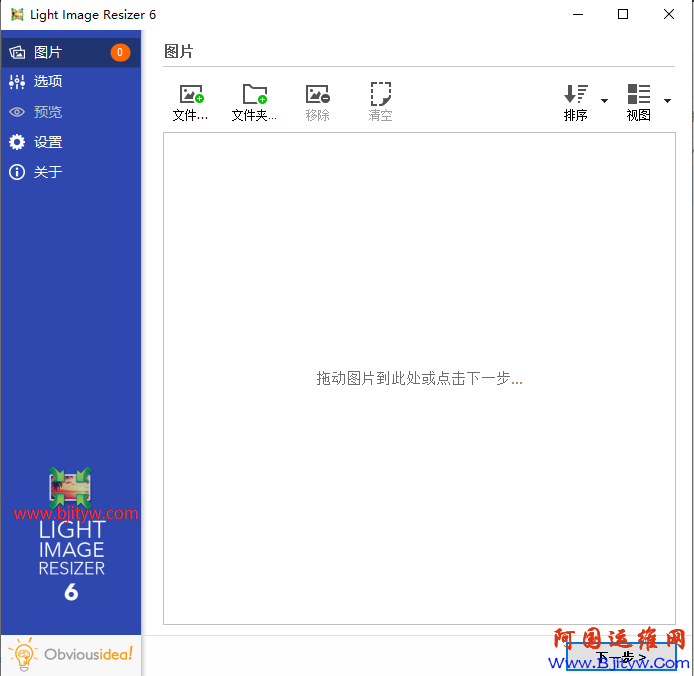Switch to the 选项 sidebar tab
Viewport: 694px width, 676px height.
[x=48, y=82]
